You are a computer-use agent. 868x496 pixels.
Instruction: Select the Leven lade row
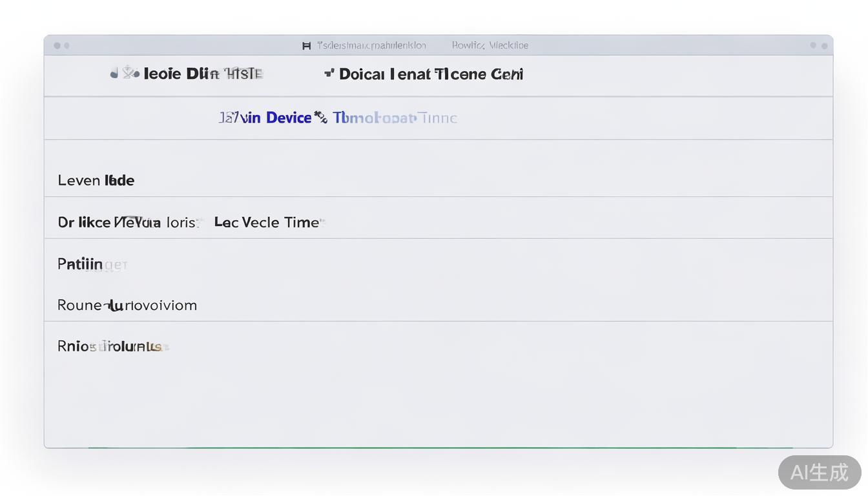click(x=96, y=181)
